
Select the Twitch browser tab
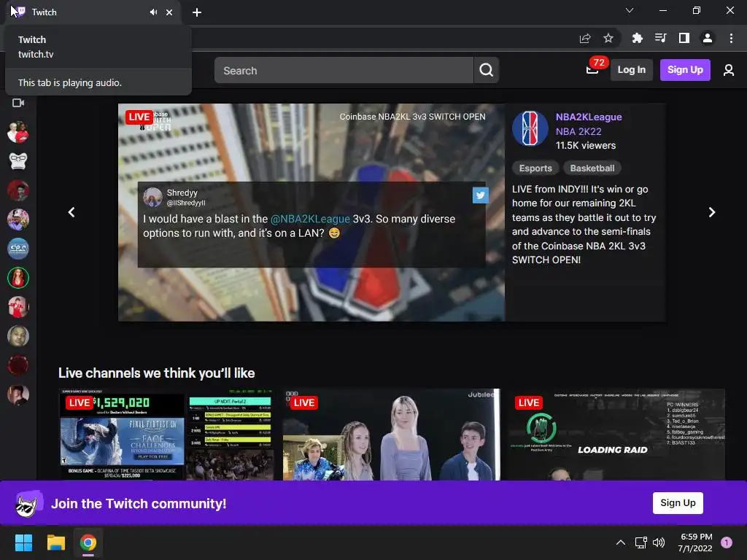(x=93, y=12)
